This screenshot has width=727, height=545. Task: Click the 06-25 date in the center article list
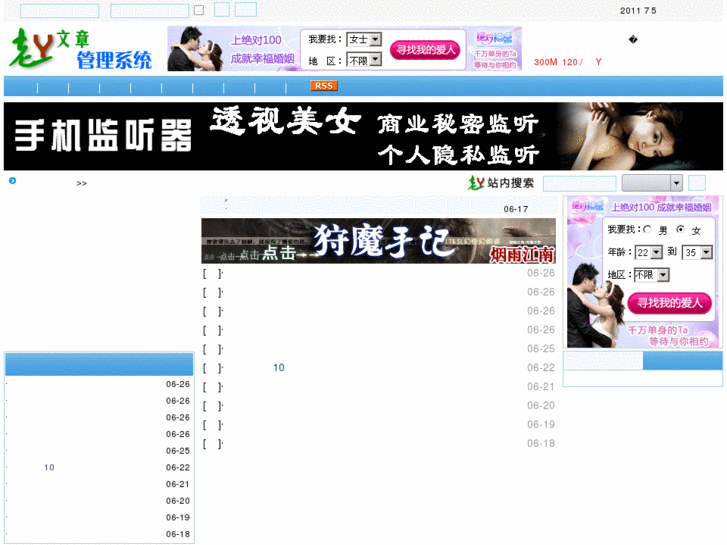pyautogui.click(x=541, y=348)
